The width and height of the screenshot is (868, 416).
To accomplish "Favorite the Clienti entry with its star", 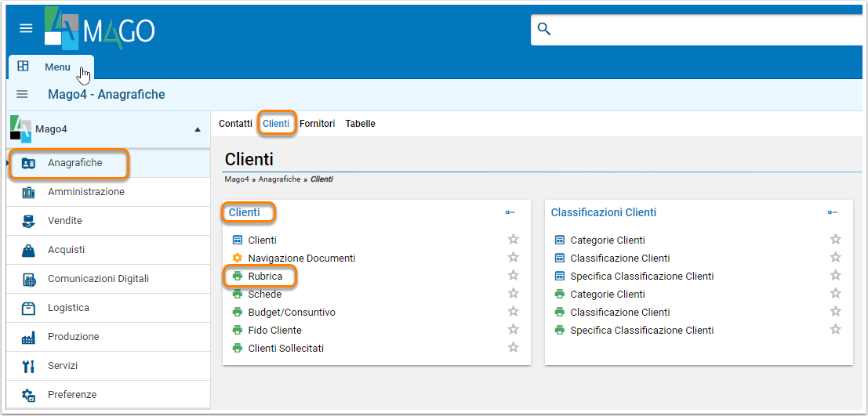I will click(513, 240).
